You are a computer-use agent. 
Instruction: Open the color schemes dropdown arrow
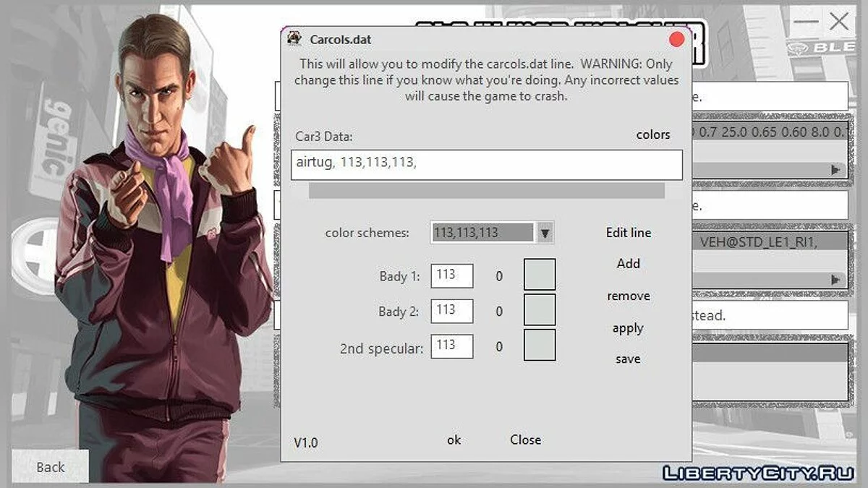[x=545, y=233]
